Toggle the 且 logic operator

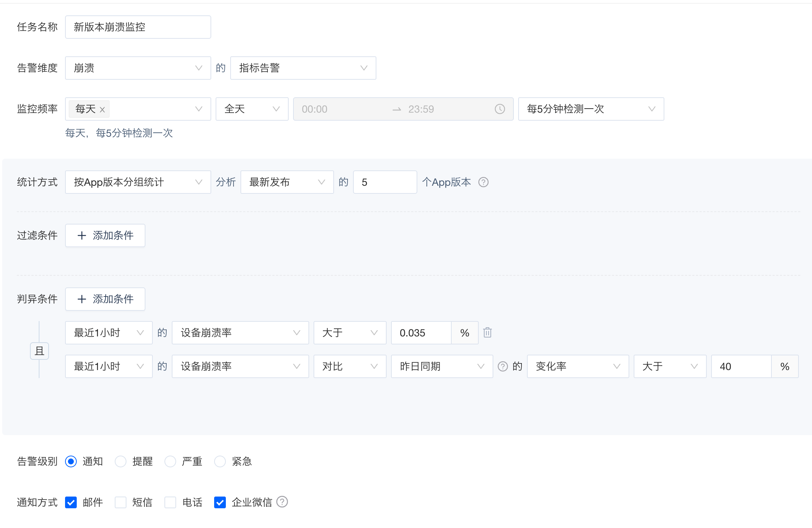pyautogui.click(x=39, y=351)
